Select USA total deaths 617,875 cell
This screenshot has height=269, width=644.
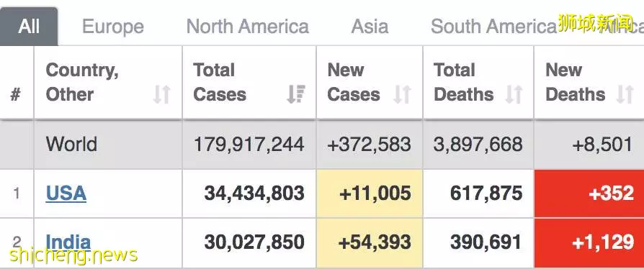(x=478, y=193)
